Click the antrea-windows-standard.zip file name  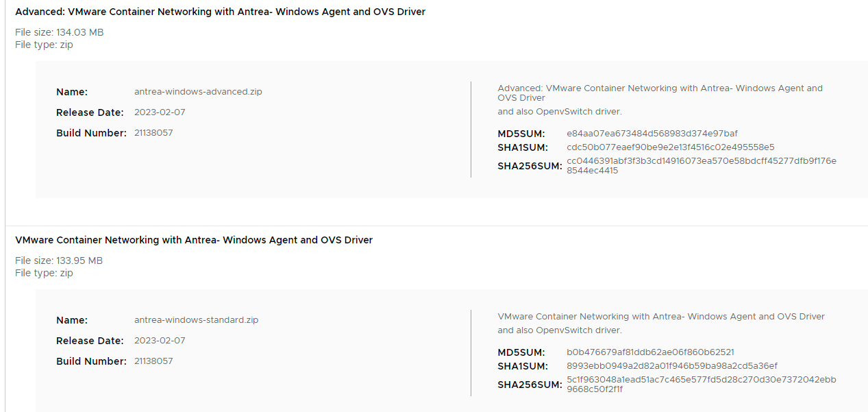point(196,320)
